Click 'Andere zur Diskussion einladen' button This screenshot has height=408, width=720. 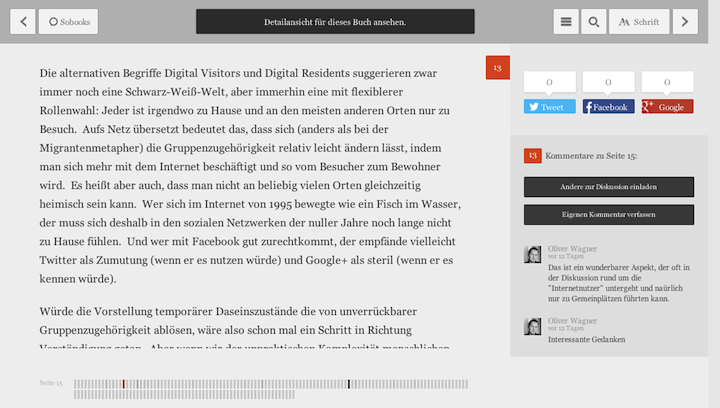click(x=608, y=187)
